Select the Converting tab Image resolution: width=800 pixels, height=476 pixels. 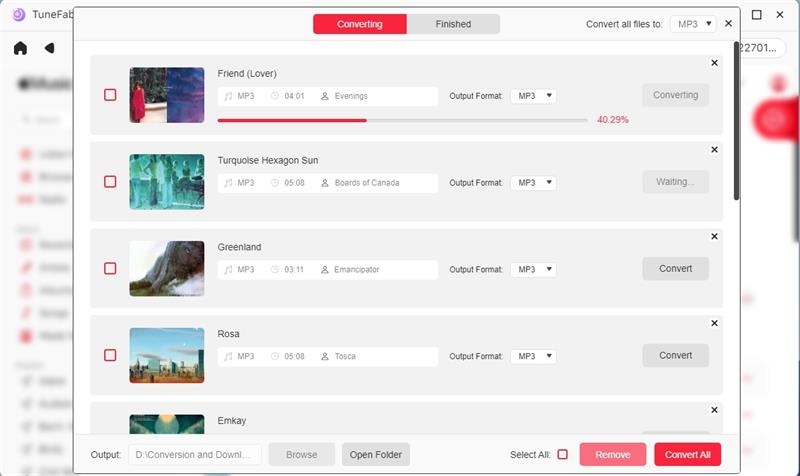(359, 24)
